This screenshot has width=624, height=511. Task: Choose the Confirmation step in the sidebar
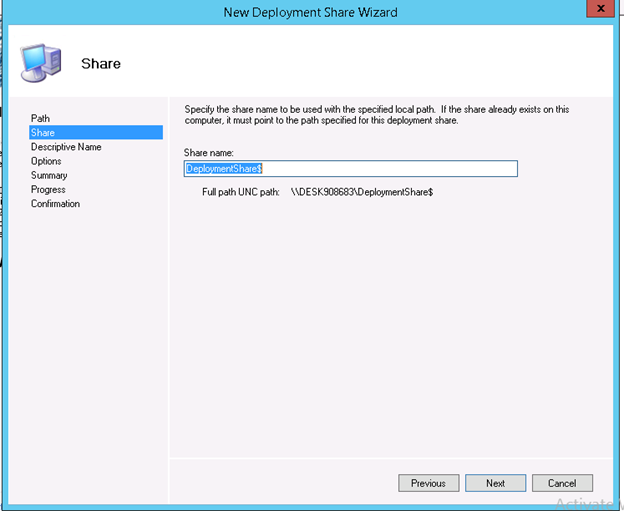pos(55,204)
